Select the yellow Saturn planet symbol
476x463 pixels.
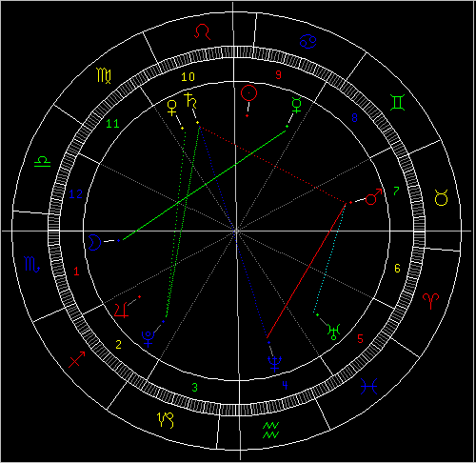point(190,101)
